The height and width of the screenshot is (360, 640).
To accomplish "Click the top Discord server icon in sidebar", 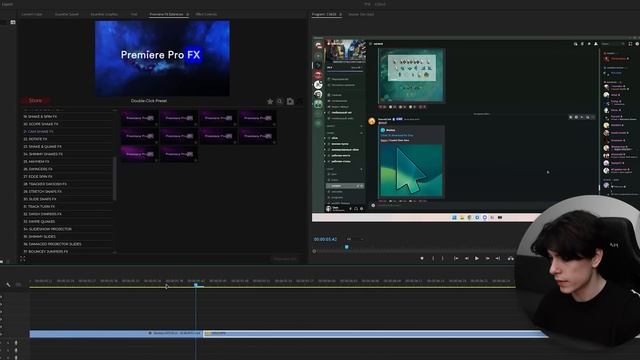I will 318,46.
